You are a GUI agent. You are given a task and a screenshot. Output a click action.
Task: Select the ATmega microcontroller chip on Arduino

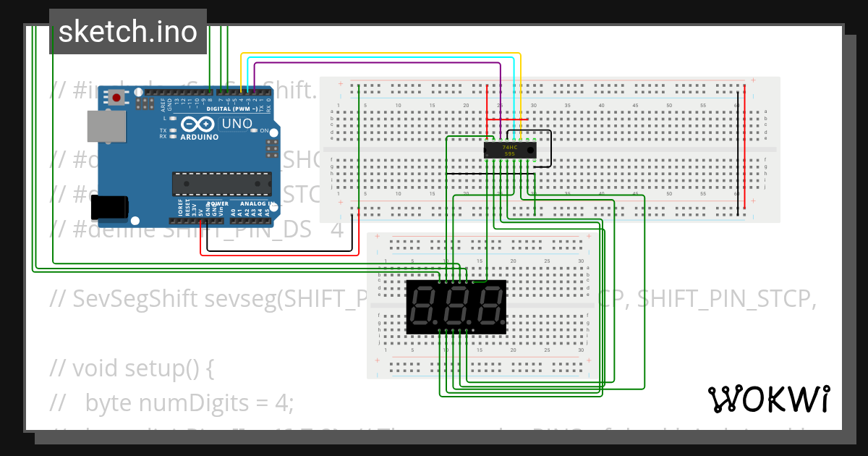tap(221, 184)
